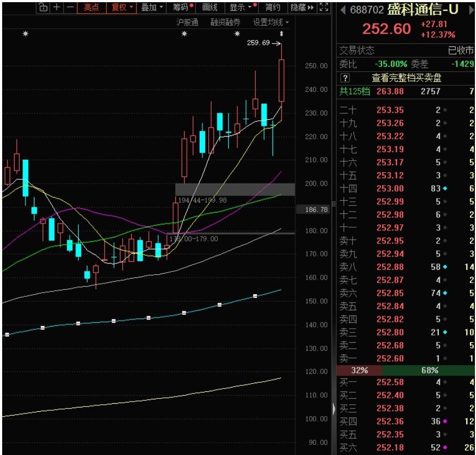
Task: Open the 复权 dropdown
Action: pos(122,7)
